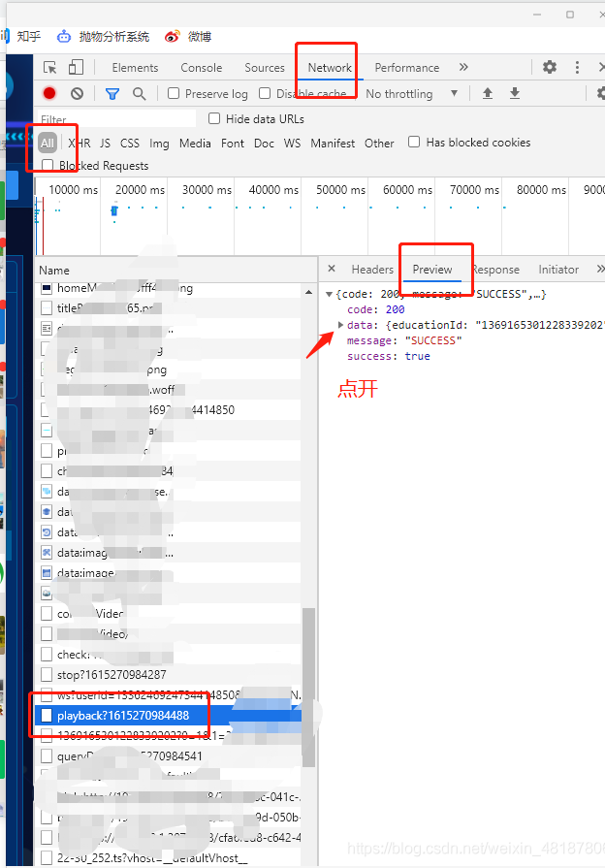Viewport: 605px width, 868px height.
Task: Filter requests by Media
Action: pyautogui.click(x=195, y=144)
